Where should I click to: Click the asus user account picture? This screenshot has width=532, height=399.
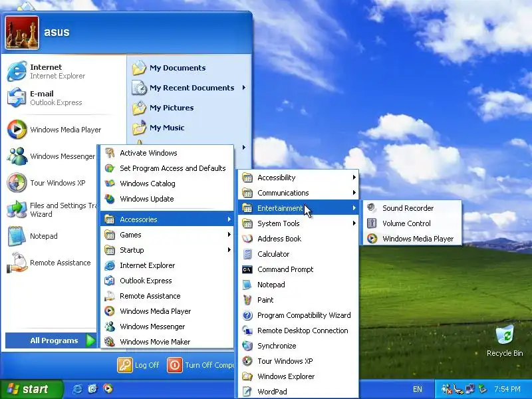click(22, 33)
